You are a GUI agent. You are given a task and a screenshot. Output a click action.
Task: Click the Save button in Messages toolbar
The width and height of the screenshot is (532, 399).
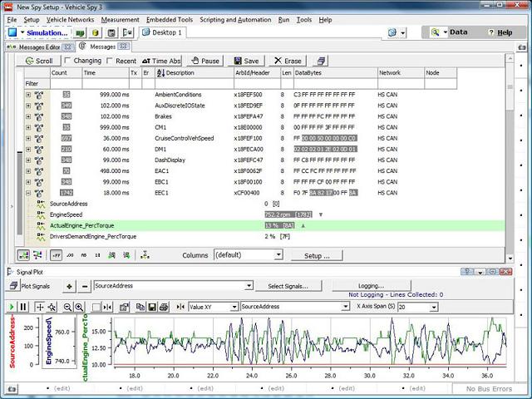click(245, 61)
